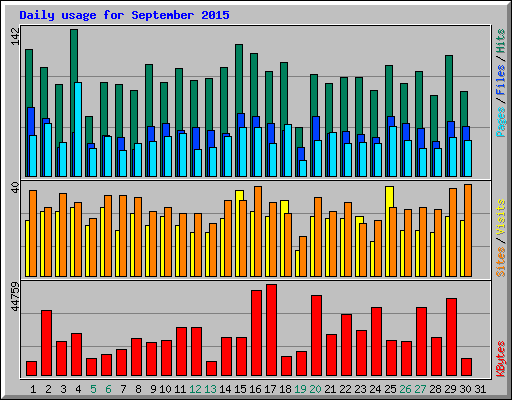Viewport: 512px width, 400px height.
Task: Select day label "3" on the x-axis
Action: 63,389
